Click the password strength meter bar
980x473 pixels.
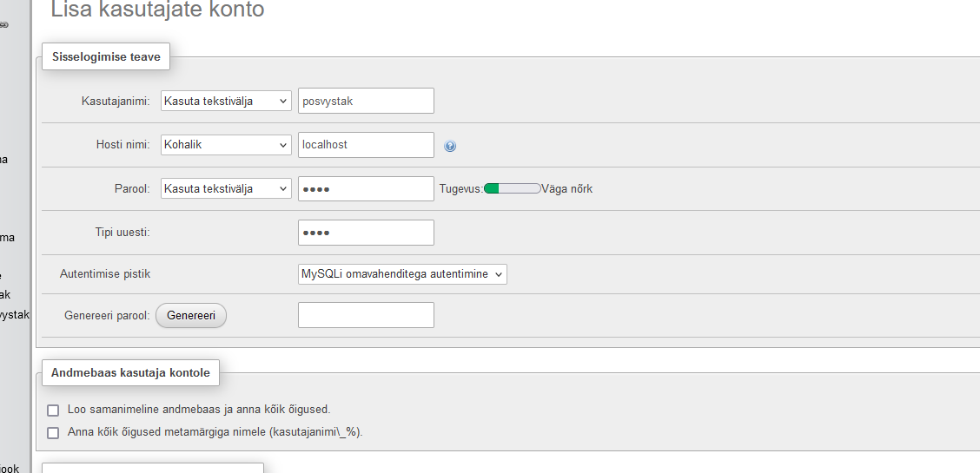click(x=512, y=188)
